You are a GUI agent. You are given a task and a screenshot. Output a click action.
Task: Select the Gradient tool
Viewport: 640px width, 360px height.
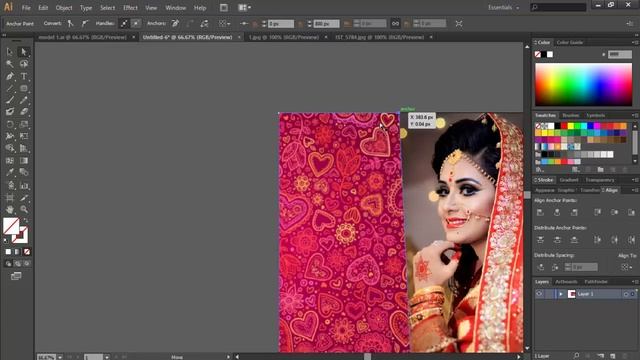(24, 161)
